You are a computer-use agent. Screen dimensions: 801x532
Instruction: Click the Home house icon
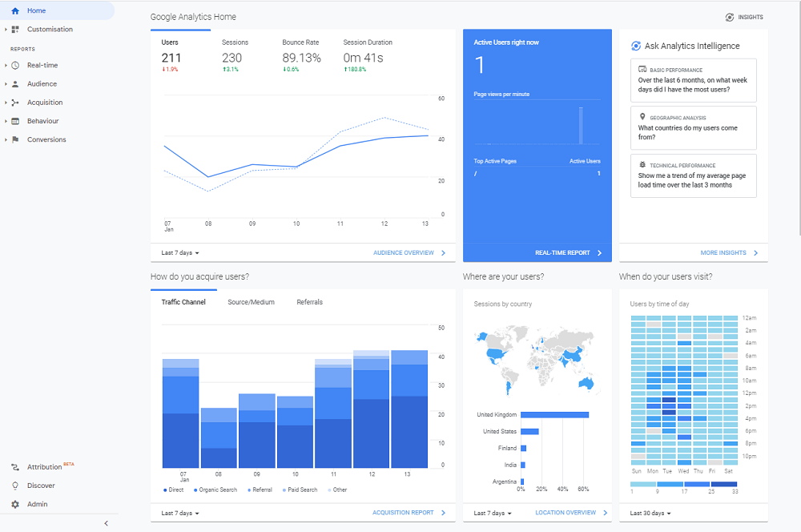[15, 10]
